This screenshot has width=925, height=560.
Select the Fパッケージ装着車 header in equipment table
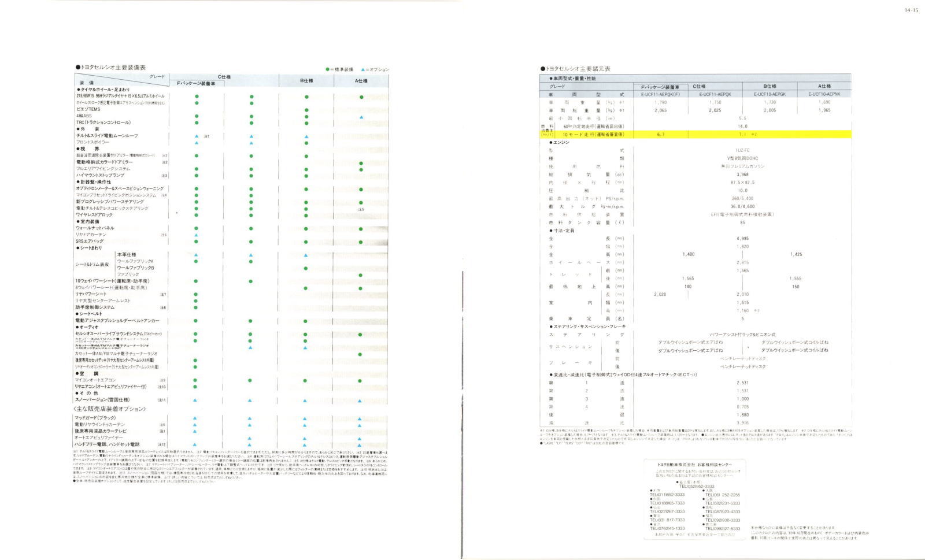click(196, 84)
